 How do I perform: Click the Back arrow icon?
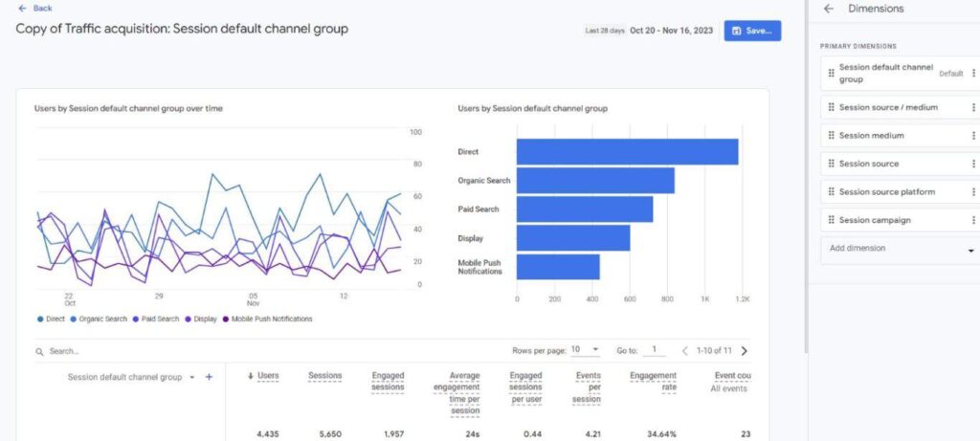[x=22, y=8]
